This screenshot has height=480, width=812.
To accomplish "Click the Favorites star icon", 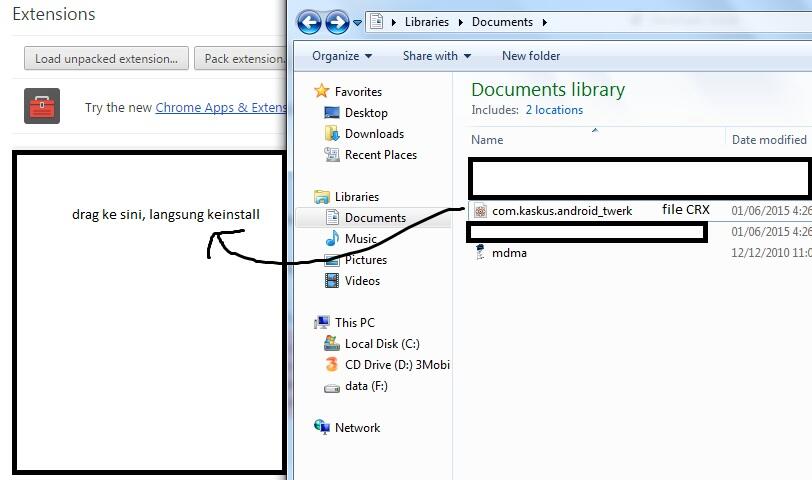I will (322, 91).
